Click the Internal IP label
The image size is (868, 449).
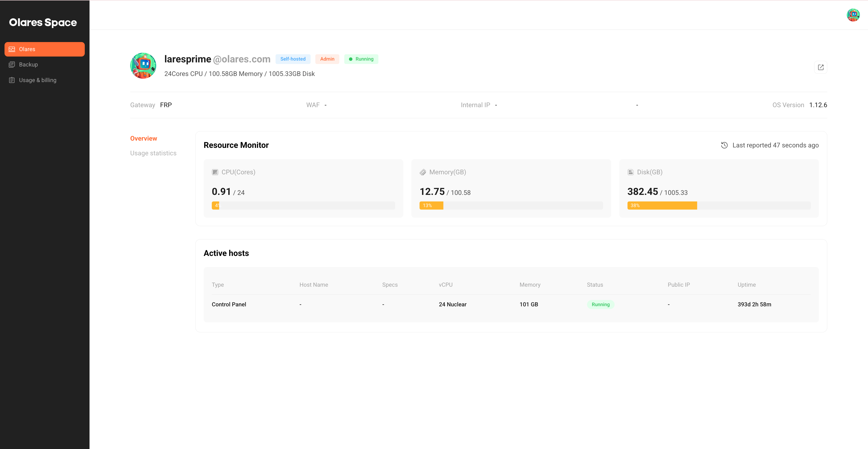tap(475, 105)
